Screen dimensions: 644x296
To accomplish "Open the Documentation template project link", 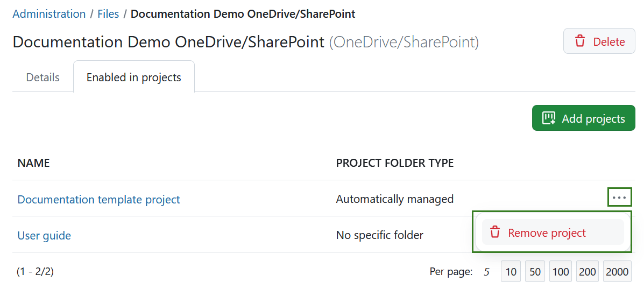I will [x=98, y=200].
